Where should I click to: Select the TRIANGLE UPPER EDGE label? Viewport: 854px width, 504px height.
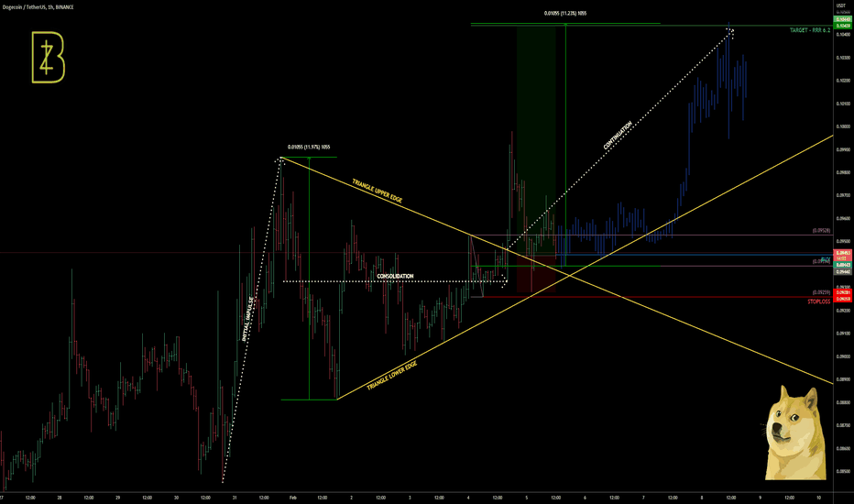point(377,191)
